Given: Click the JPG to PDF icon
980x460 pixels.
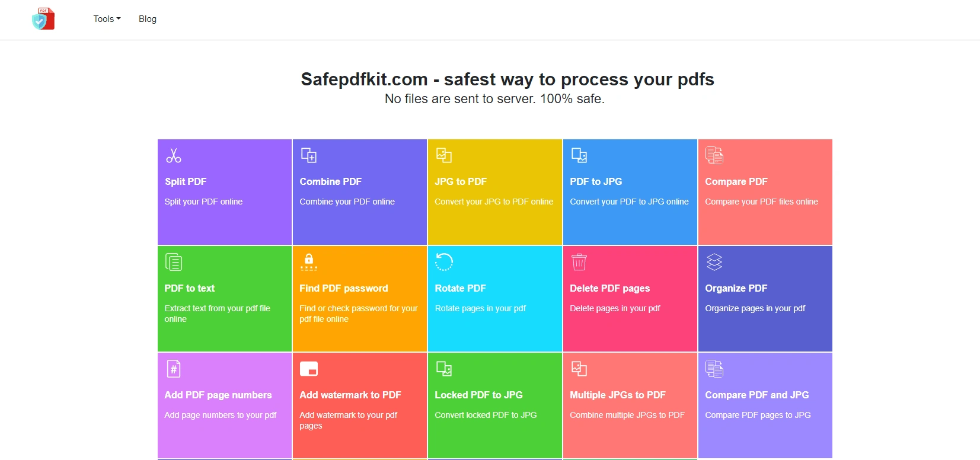Looking at the screenshot, I should [x=444, y=155].
